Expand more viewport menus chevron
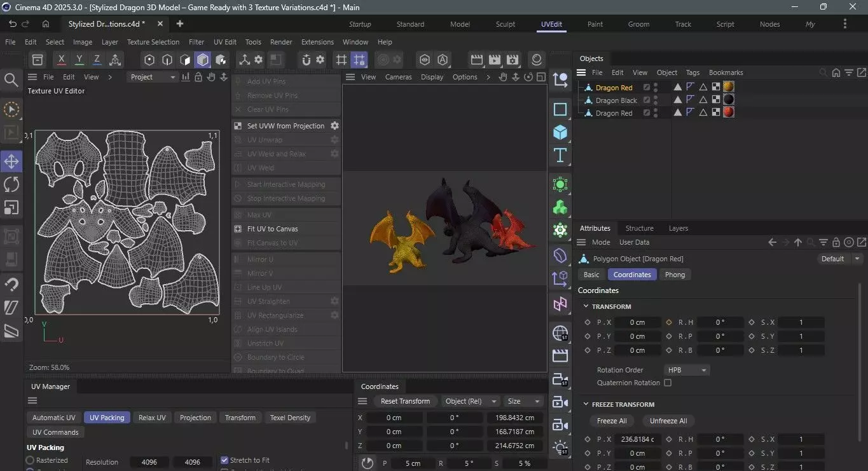Screen dimensions: 868x471 488,77
